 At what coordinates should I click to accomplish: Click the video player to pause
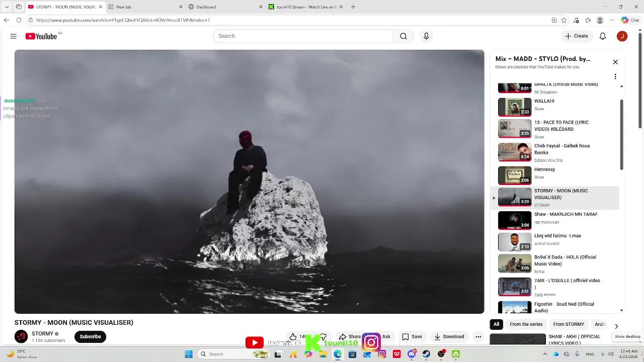(x=249, y=182)
